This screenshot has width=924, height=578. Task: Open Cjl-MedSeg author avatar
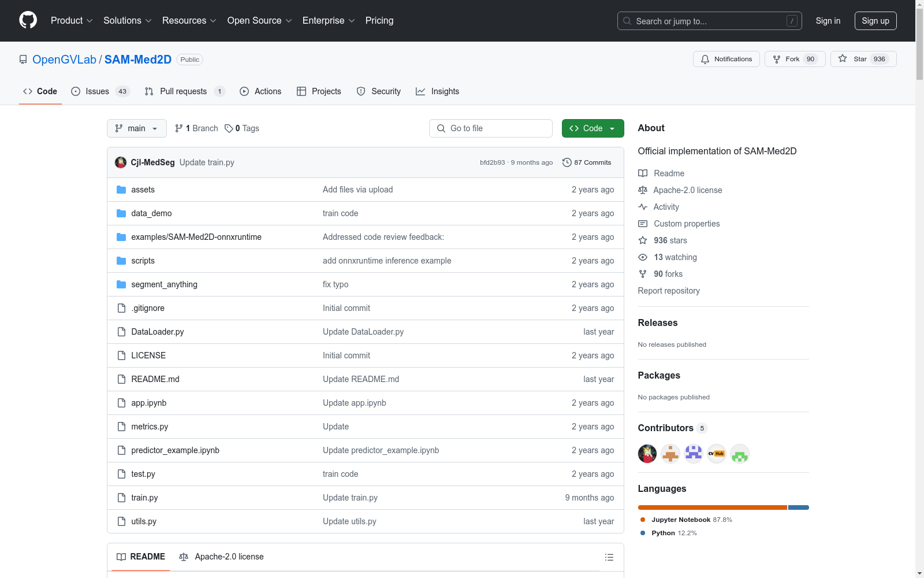click(x=121, y=162)
